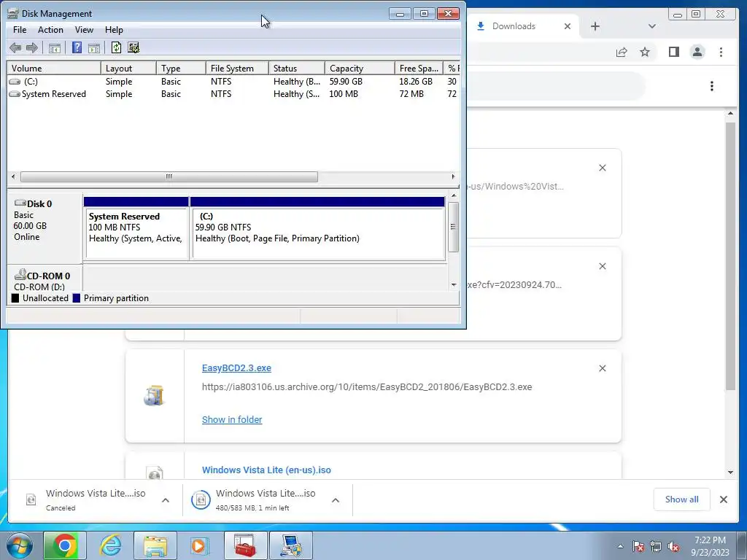Select the System Reserved volume row
The height and width of the screenshot is (560, 747).
(x=233, y=94)
